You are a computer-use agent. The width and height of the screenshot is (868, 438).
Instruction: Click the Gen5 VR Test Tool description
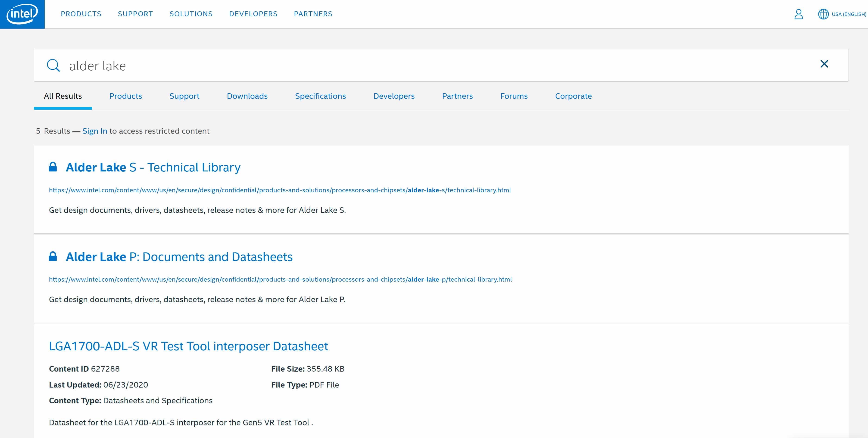tap(181, 422)
